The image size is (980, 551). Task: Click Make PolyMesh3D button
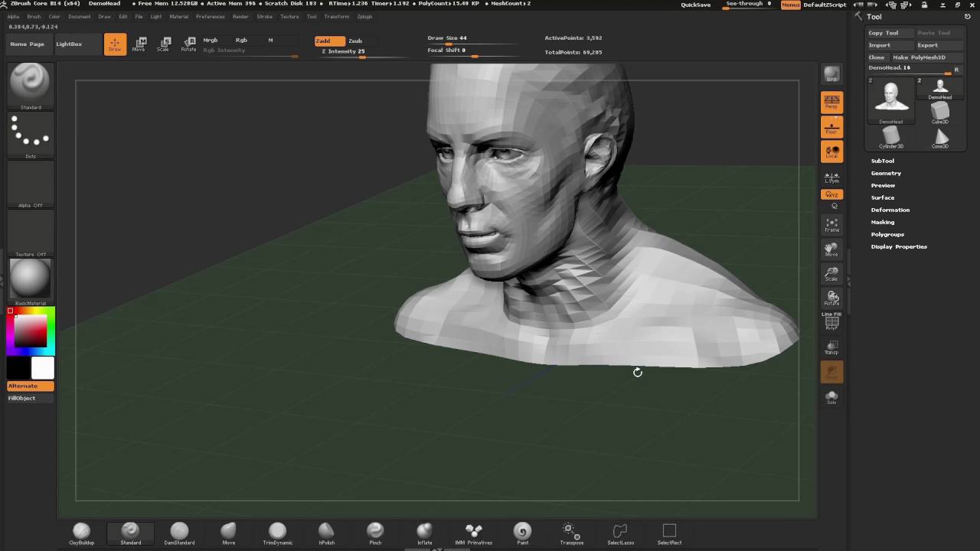click(927, 57)
